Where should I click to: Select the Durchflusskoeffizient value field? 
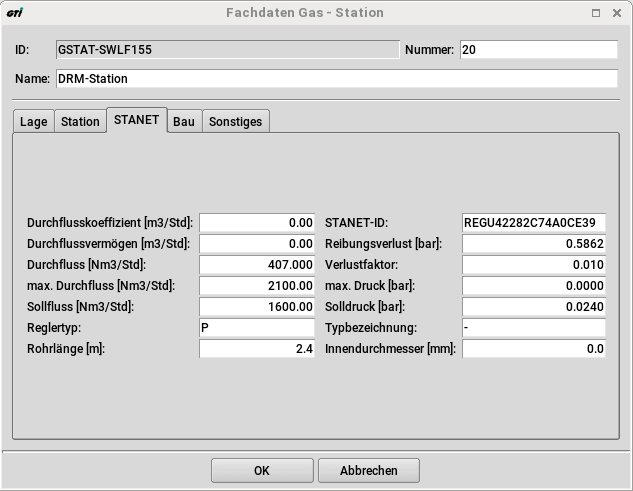pos(257,223)
